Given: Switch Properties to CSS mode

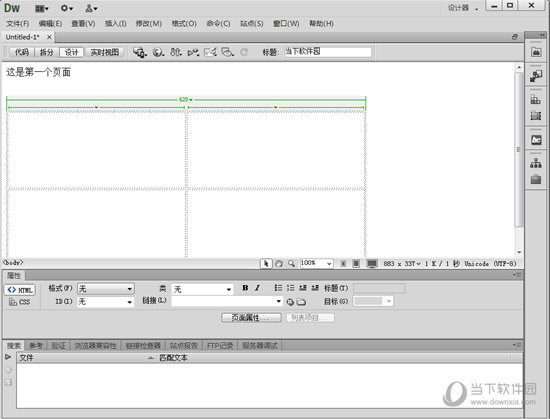Looking at the screenshot, I should point(20,302).
